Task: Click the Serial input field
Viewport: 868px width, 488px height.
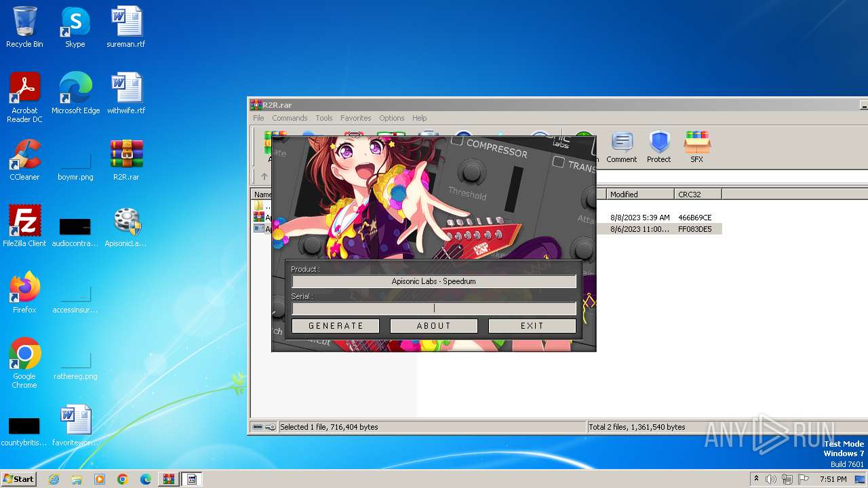Action: tap(434, 308)
